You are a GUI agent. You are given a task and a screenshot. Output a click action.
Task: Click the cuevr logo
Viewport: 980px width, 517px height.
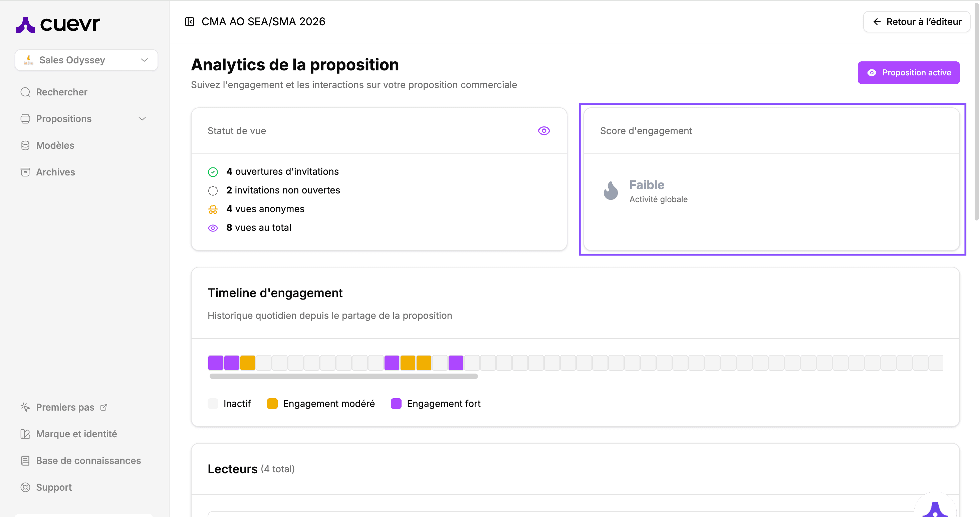[57, 24]
